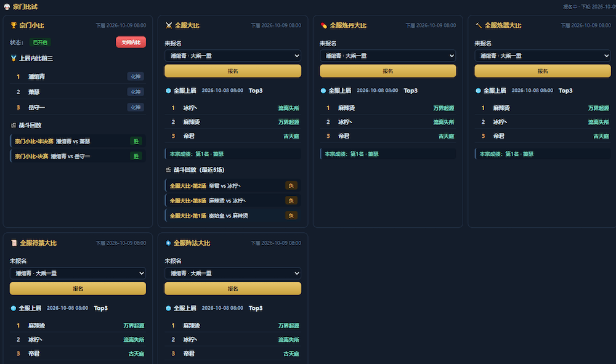616x364 pixels.
Task: Click 流离失所 in the 全服阵法大比 rank 2 row
Action: 289,339
